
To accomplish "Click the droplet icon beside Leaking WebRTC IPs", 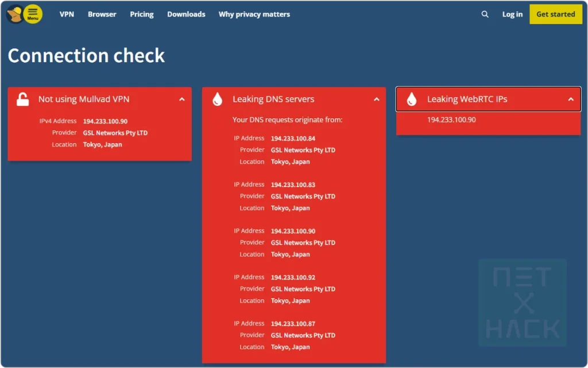I will [412, 99].
